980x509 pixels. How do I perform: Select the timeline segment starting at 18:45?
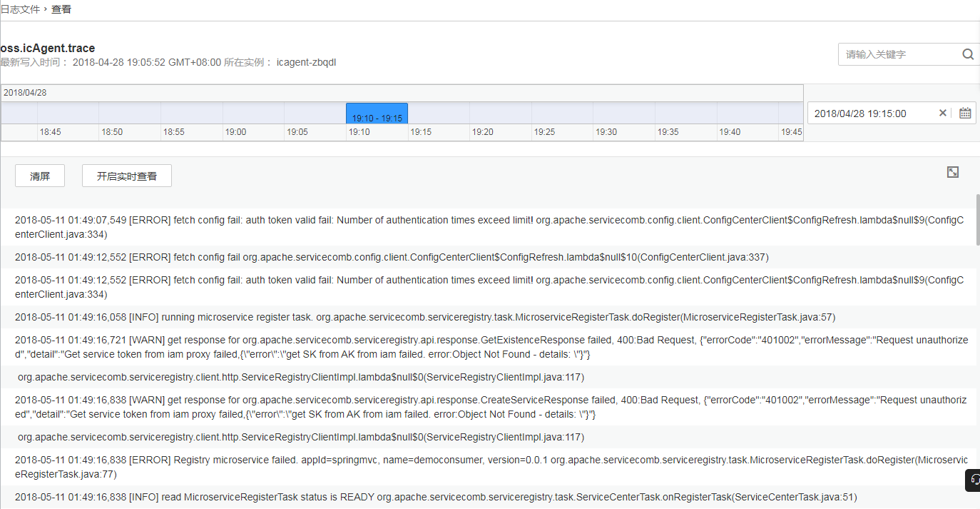click(68, 114)
